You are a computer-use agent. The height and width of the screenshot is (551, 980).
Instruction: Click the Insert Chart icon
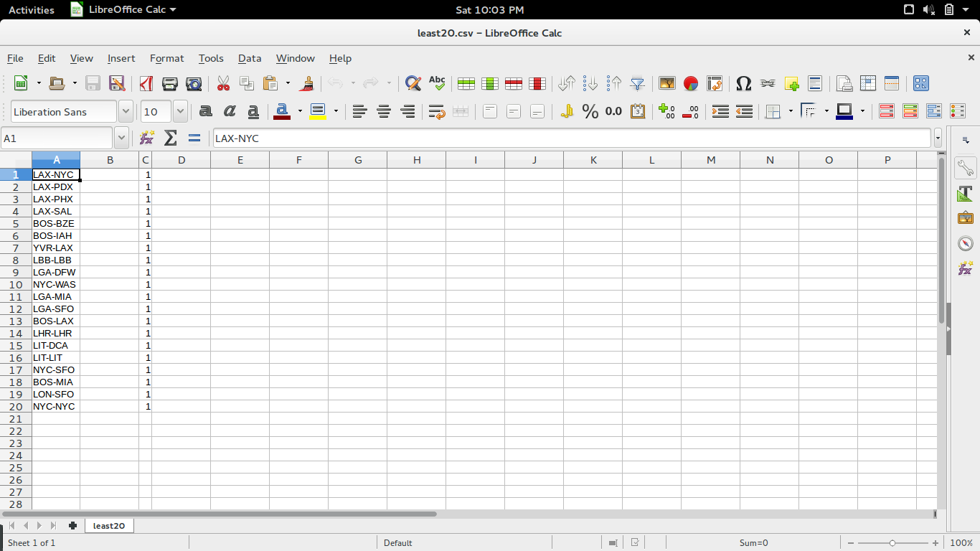tap(691, 83)
